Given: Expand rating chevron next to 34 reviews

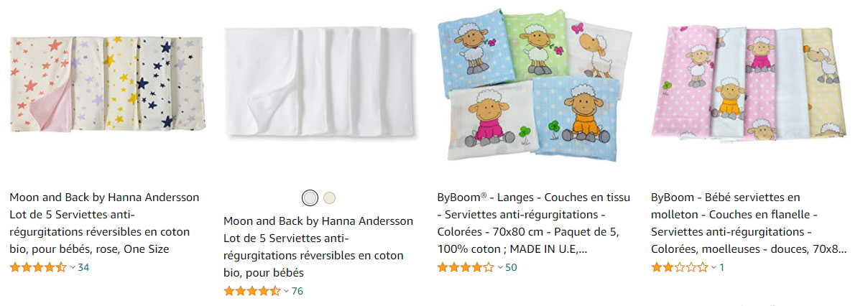Looking at the screenshot, I should click(72, 268).
